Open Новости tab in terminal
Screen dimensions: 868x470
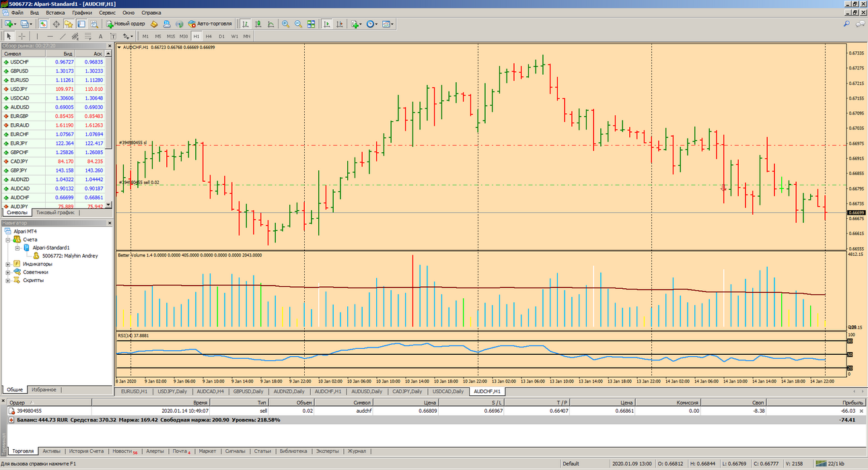pyautogui.click(x=125, y=451)
